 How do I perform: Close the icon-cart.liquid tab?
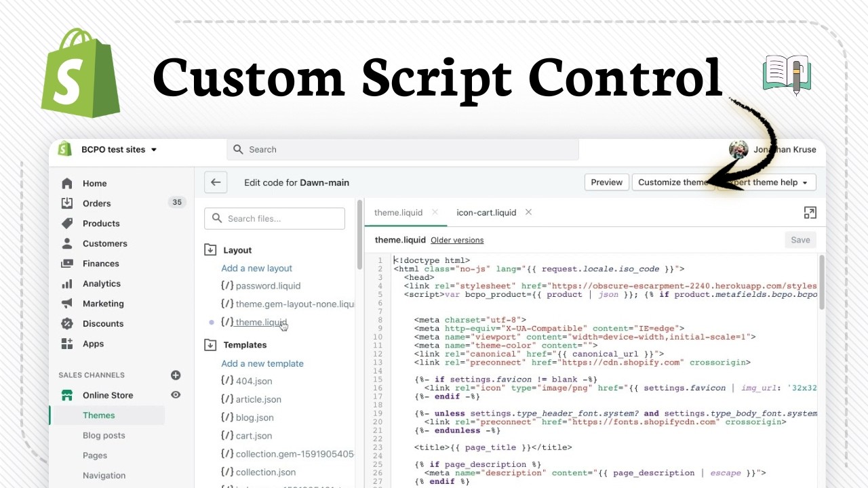tap(528, 212)
